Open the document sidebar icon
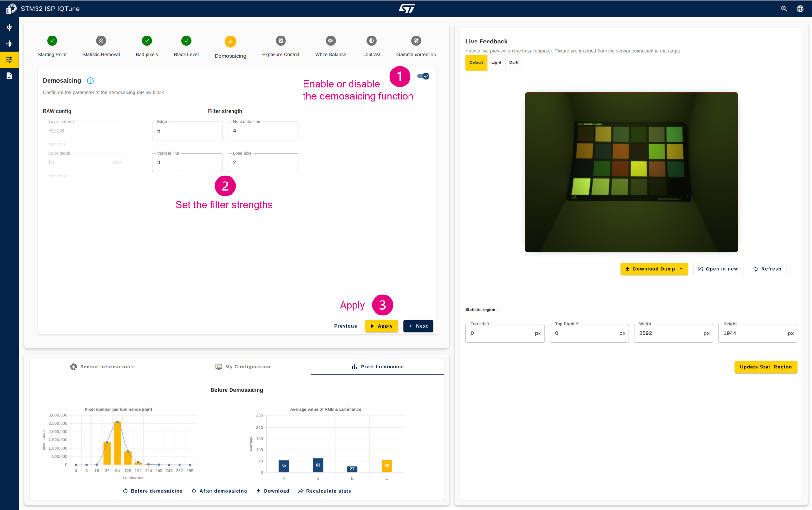812x510 pixels. pyautogui.click(x=9, y=76)
